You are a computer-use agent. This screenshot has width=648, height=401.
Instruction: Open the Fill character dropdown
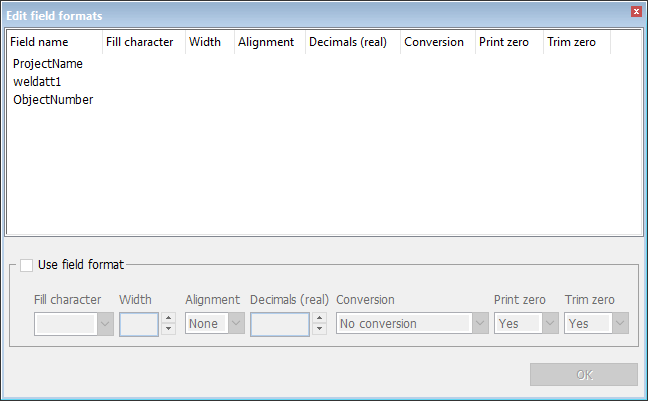click(x=105, y=324)
